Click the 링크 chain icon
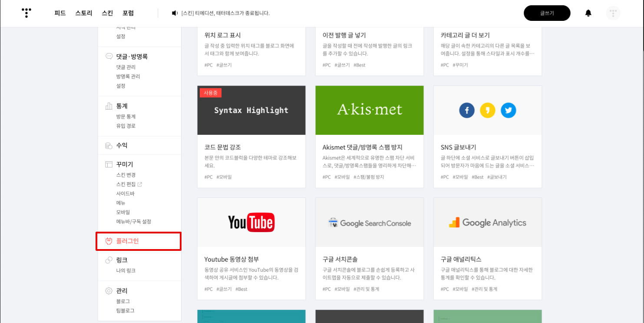 [109, 260]
